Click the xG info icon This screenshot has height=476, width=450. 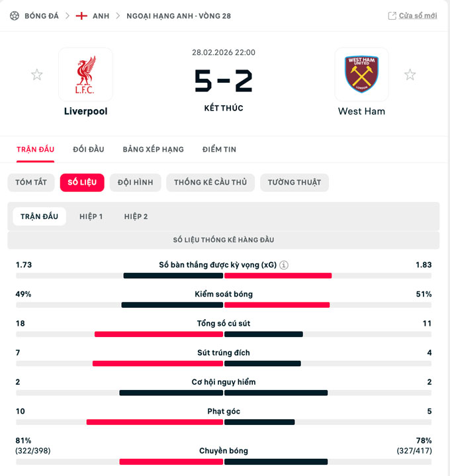(x=284, y=265)
